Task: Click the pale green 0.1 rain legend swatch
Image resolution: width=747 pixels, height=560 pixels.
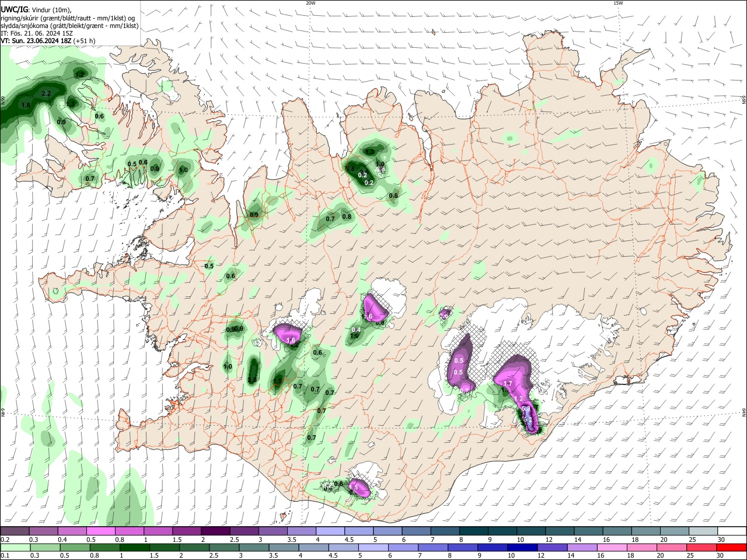Action: pyautogui.click(x=15, y=547)
